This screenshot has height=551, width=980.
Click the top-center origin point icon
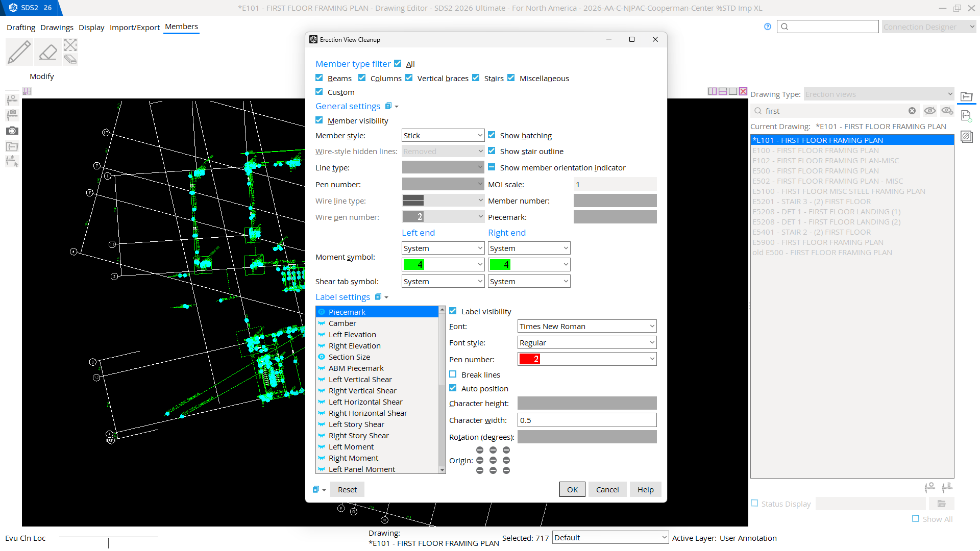(x=493, y=450)
